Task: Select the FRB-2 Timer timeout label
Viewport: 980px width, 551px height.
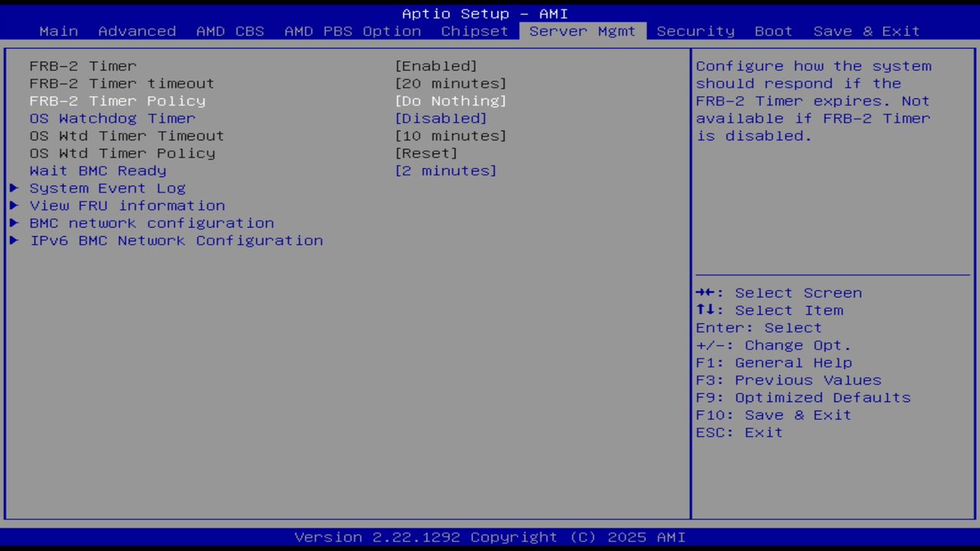Action: [x=122, y=83]
